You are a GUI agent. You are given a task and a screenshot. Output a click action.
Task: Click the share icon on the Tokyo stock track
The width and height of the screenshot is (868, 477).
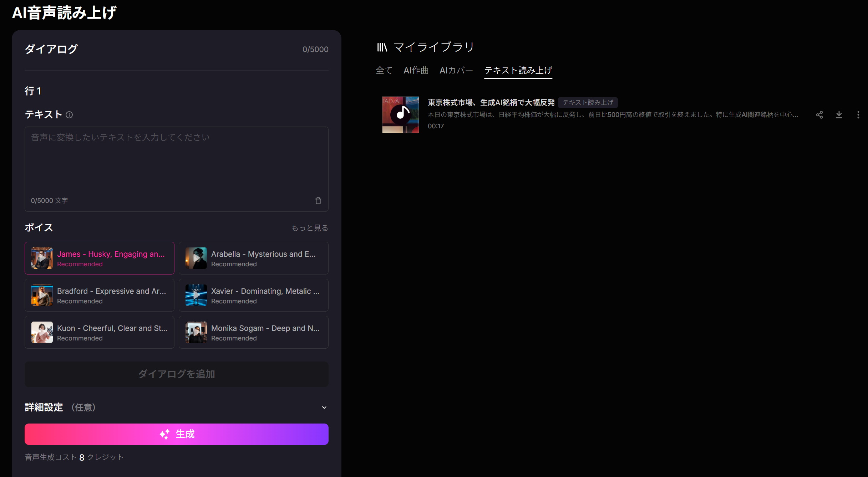point(819,115)
